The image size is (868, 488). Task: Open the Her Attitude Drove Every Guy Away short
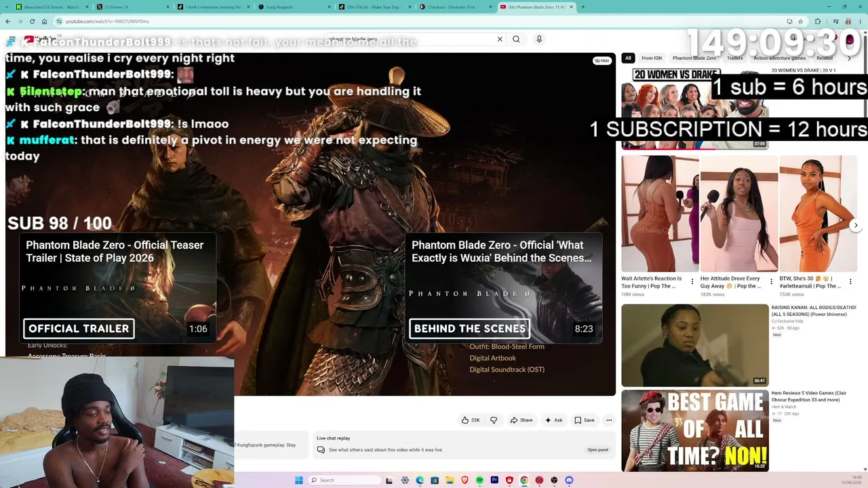coord(739,213)
